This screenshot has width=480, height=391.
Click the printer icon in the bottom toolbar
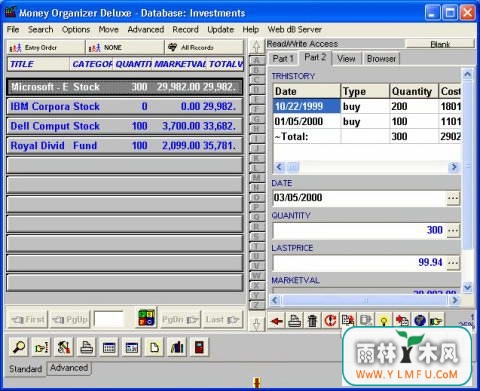coord(86,347)
